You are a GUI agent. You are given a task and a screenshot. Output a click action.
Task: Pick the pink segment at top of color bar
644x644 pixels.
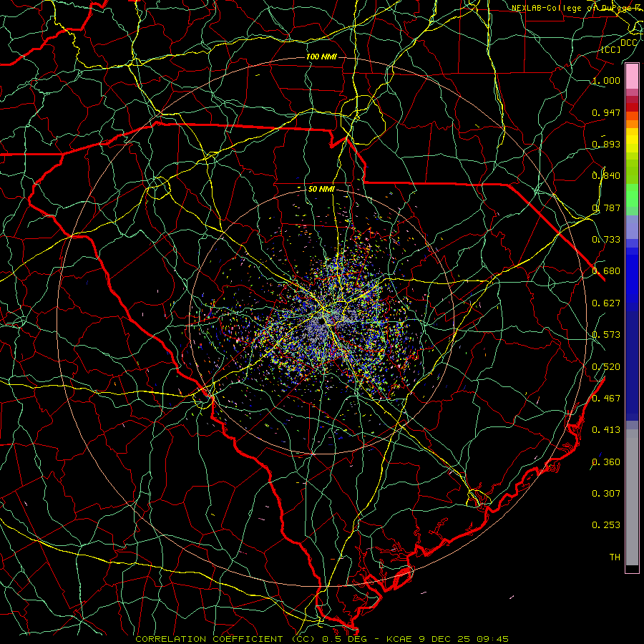(632, 77)
